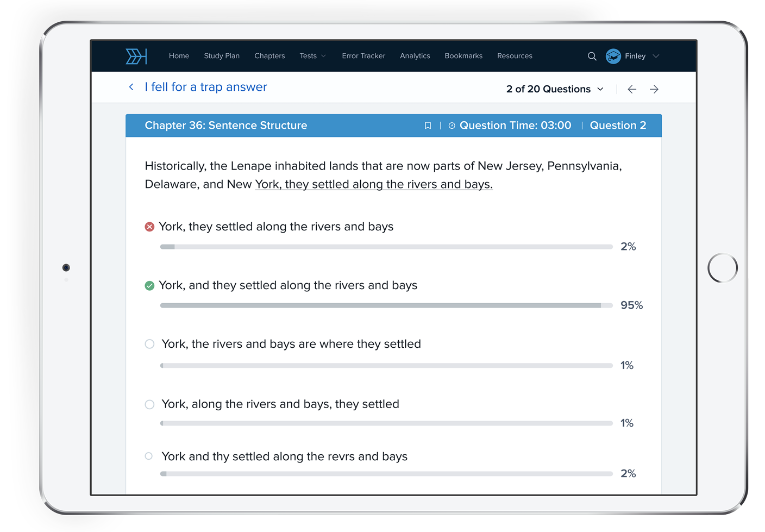The image size is (765, 532).
Task: Pick "York and thy settled along the revrs" option
Action: coord(149,456)
